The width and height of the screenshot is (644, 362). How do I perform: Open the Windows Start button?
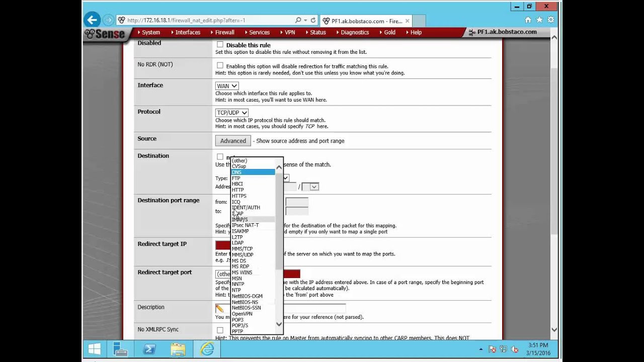pos(94,349)
